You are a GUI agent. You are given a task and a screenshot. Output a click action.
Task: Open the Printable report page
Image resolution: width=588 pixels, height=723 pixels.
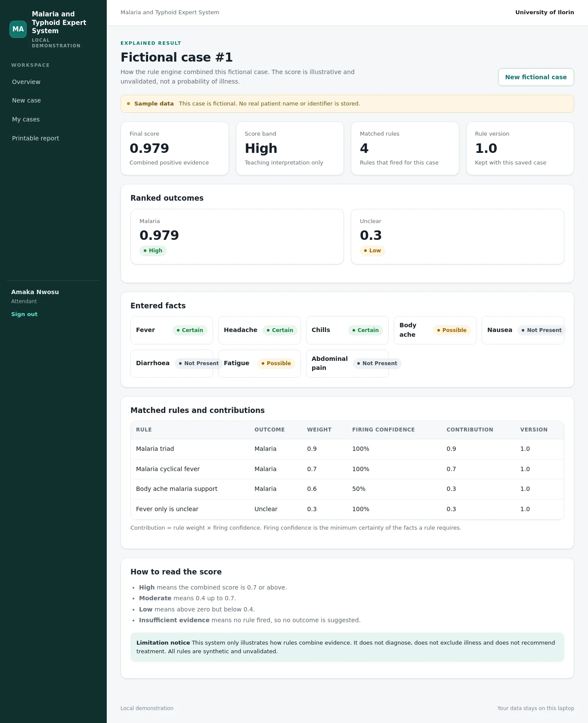tap(35, 138)
